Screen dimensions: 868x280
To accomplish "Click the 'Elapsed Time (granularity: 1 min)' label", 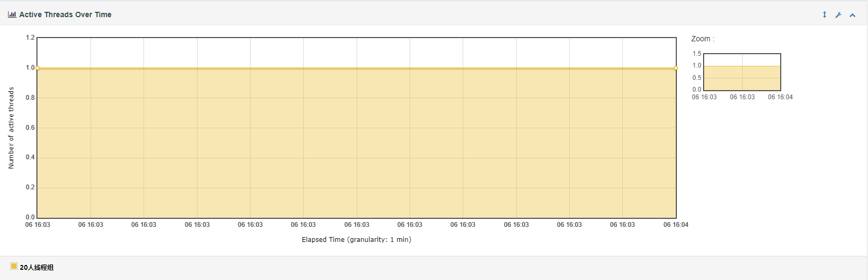I will coord(357,239).
